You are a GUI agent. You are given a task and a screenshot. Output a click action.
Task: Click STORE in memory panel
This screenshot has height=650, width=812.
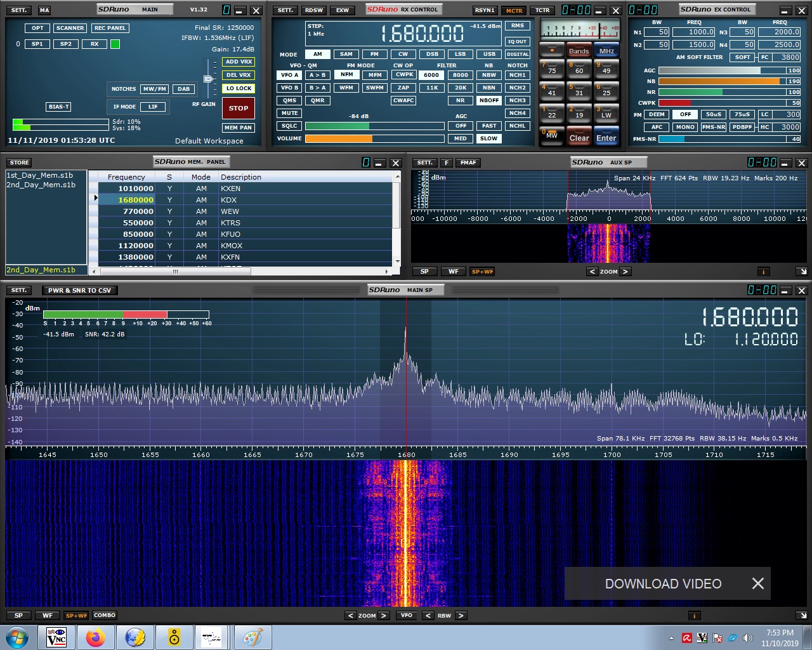(x=19, y=162)
